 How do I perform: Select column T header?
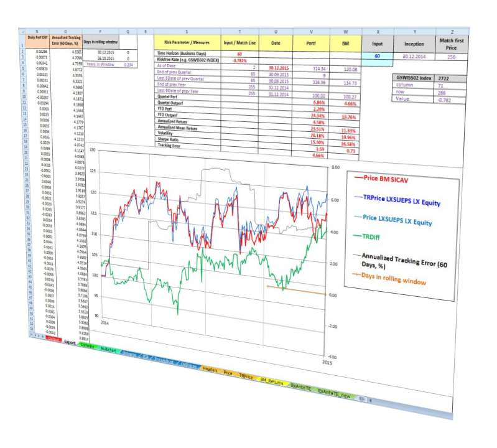pyautogui.click(x=240, y=31)
